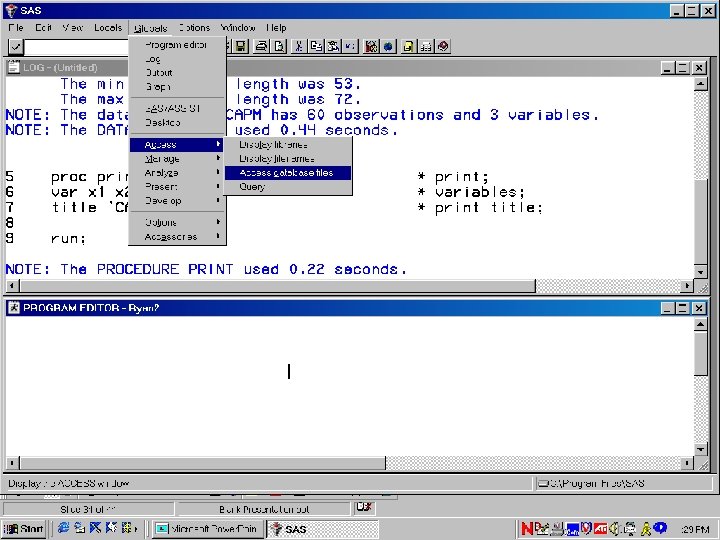Image resolution: width=720 pixels, height=540 pixels.
Task: Click the SAS taskbar button
Action: 322,529
